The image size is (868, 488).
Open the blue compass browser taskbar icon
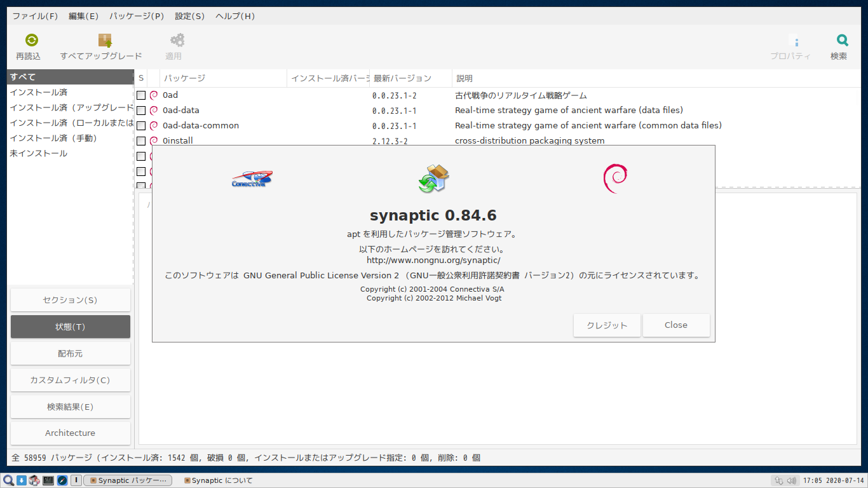coord(62,480)
